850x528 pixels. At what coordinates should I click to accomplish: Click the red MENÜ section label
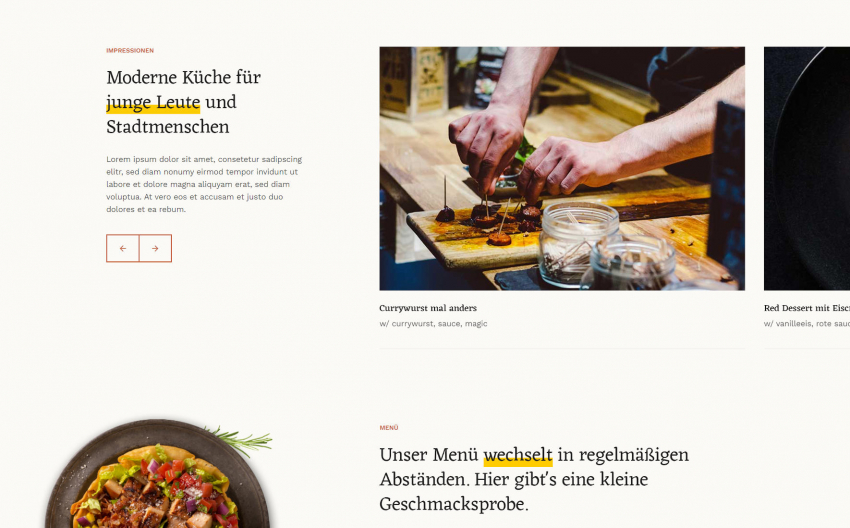point(389,428)
